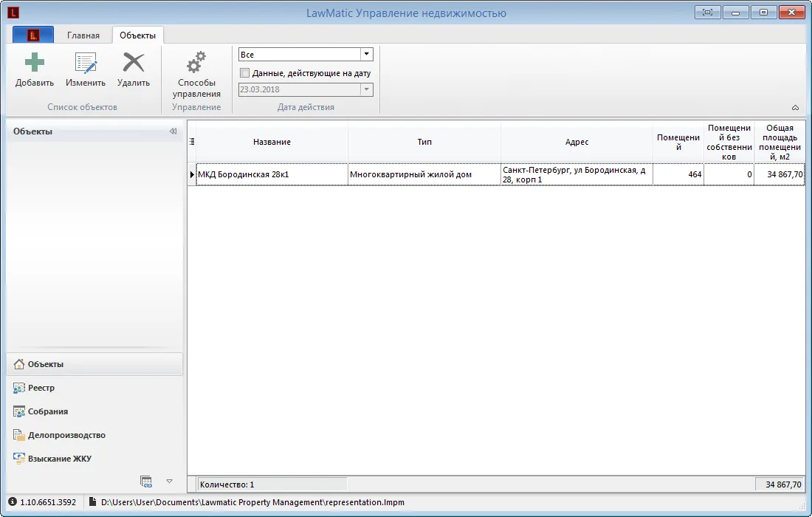
Task: Click version number 1.10.6651.3592
Action: [x=48, y=502]
